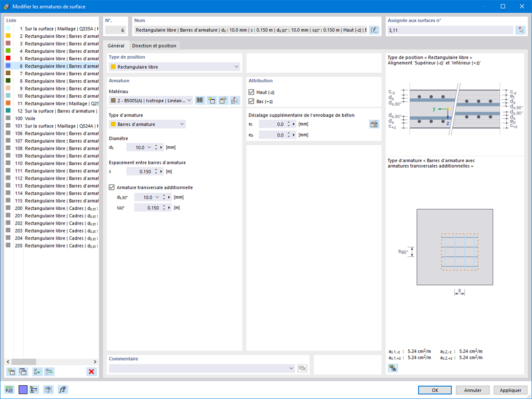The image size is (532, 399).
Task: Click the Annuler button
Action: click(473, 390)
